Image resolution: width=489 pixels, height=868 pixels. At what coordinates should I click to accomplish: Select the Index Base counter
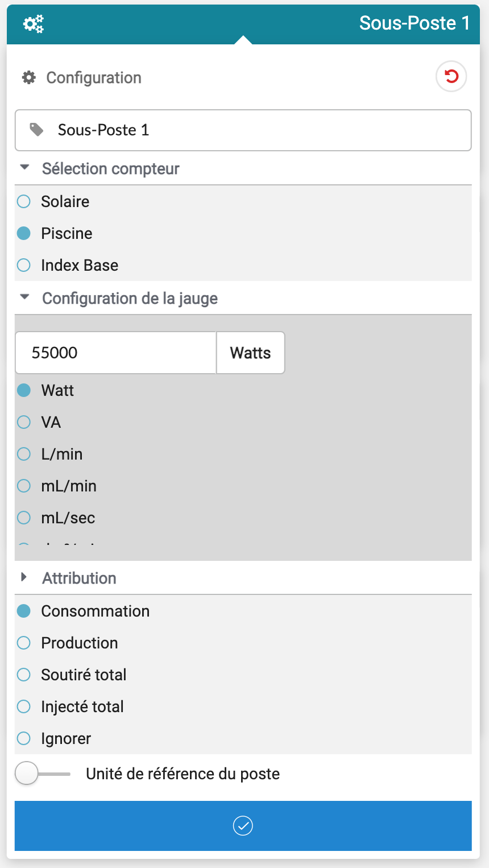point(24,265)
